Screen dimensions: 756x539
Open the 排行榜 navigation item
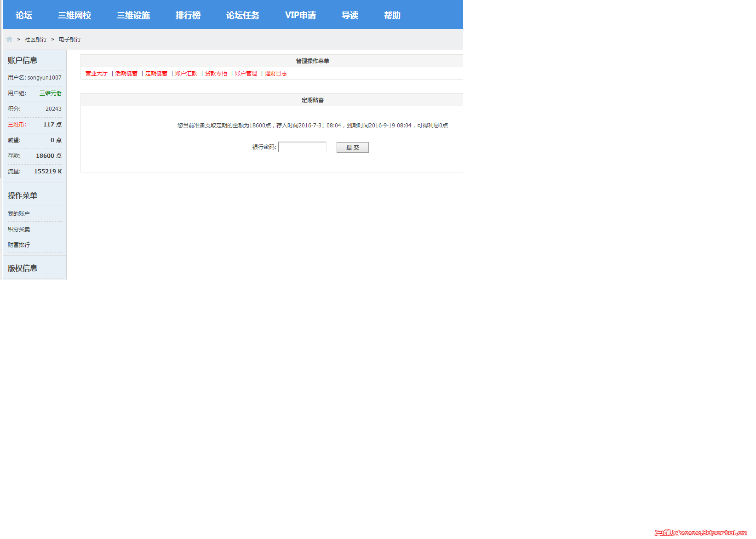[188, 15]
